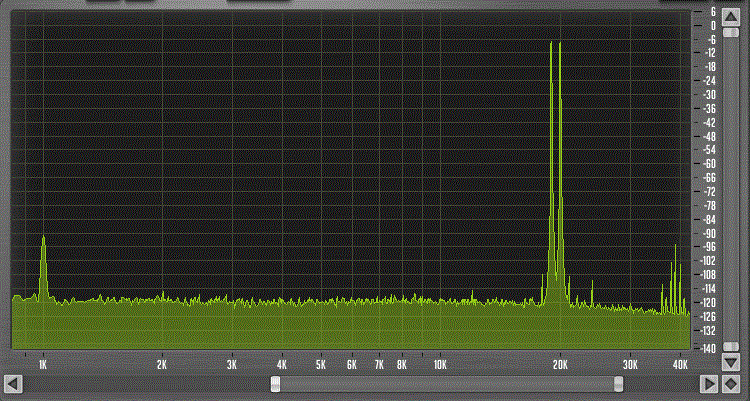Click the 5K frequency axis label
750x401 pixels.
click(x=320, y=365)
